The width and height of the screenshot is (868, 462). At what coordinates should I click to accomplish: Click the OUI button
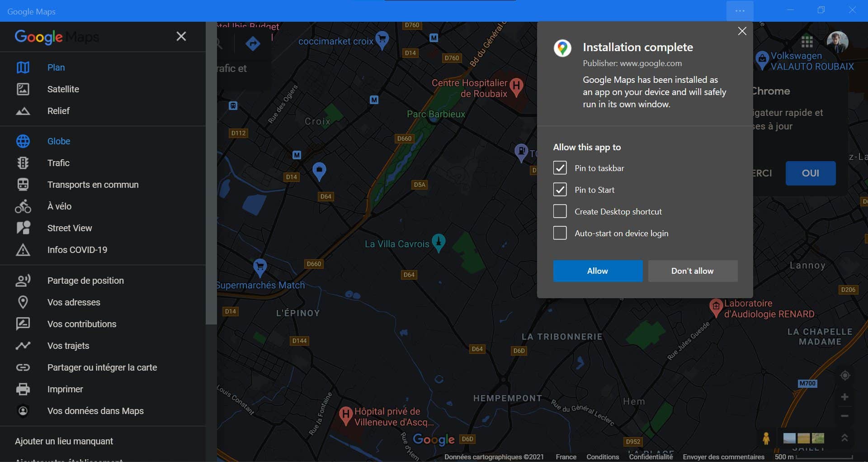(810, 173)
